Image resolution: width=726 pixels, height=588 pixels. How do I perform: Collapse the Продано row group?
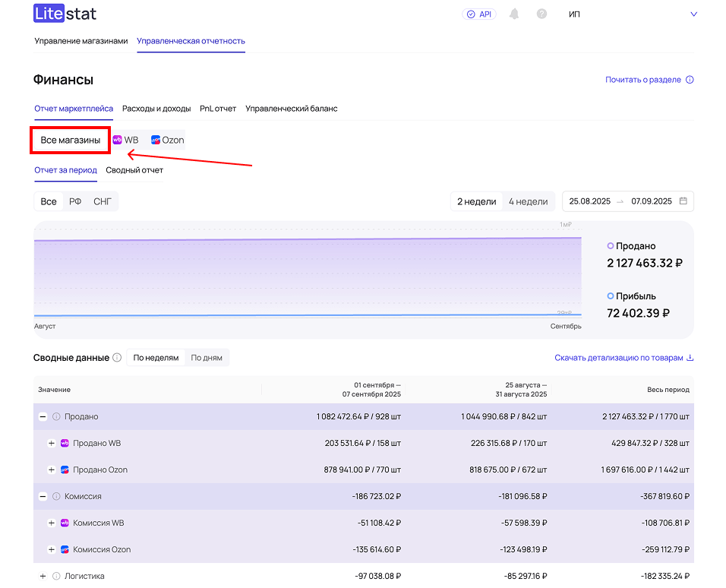pos(43,416)
